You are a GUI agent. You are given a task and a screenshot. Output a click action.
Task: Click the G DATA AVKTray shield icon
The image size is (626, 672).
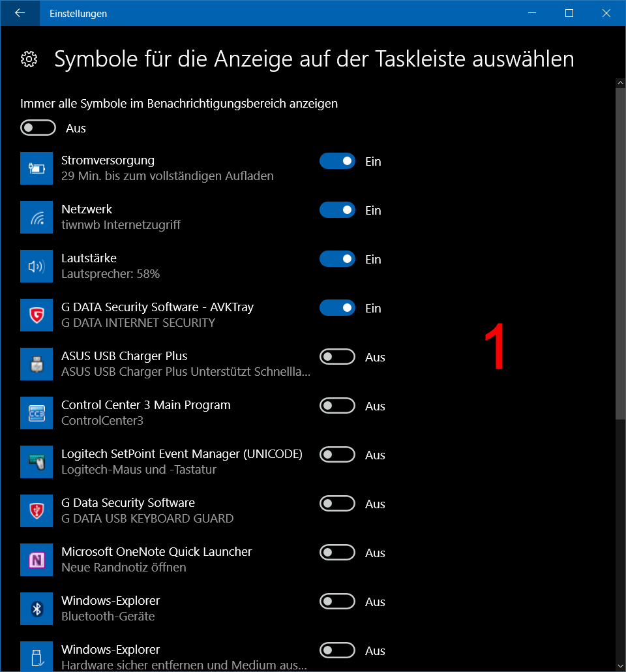coord(37,315)
